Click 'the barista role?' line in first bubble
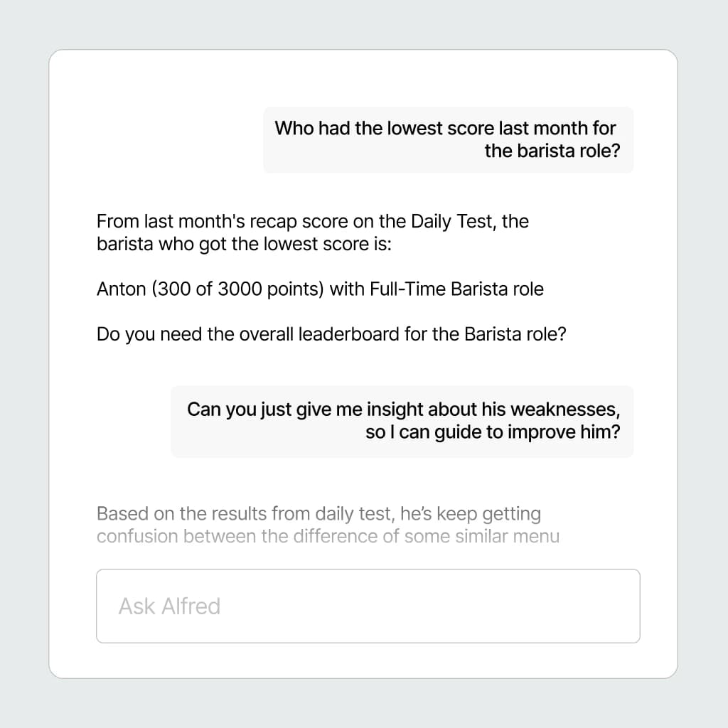The height and width of the screenshot is (728, 728). tap(551, 151)
